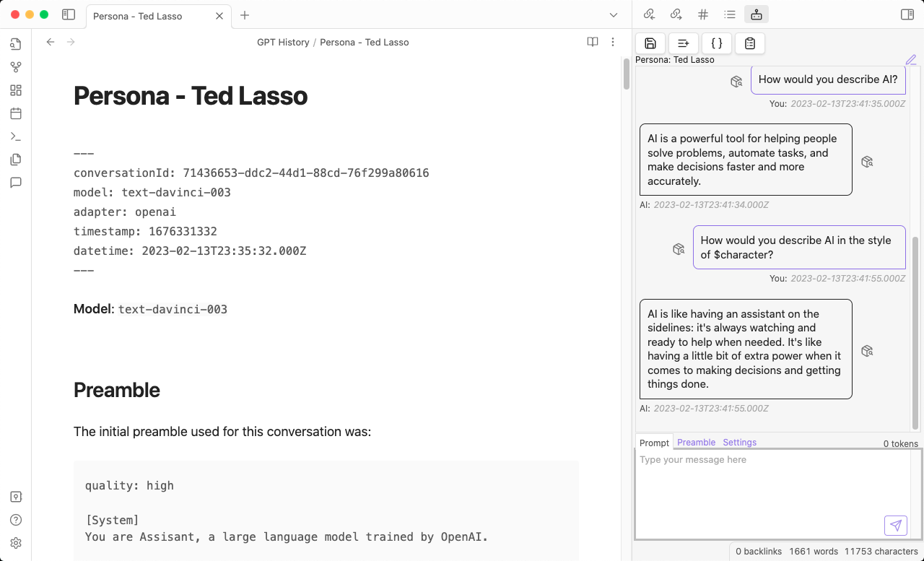Click the '1661 words' status bar entry
Image resolution: width=924 pixels, height=561 pixels.
(x=814, y=552)
